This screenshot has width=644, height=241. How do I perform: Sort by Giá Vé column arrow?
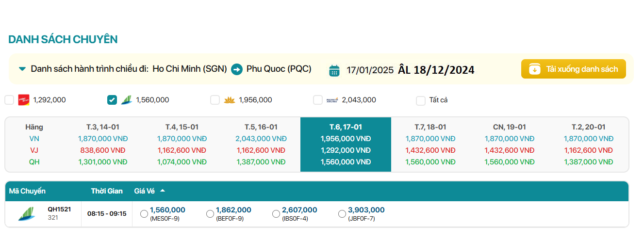coord(163,191)
